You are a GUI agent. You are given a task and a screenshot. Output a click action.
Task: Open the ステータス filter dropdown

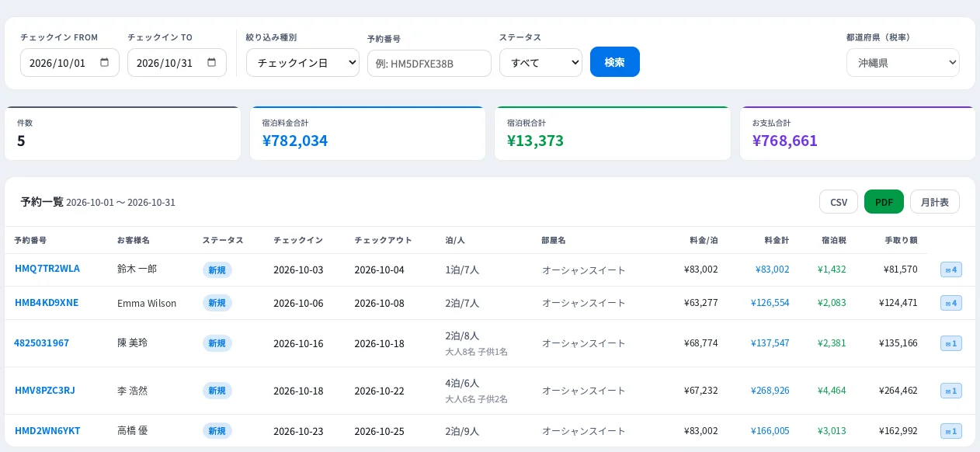(x=540, y=63)
